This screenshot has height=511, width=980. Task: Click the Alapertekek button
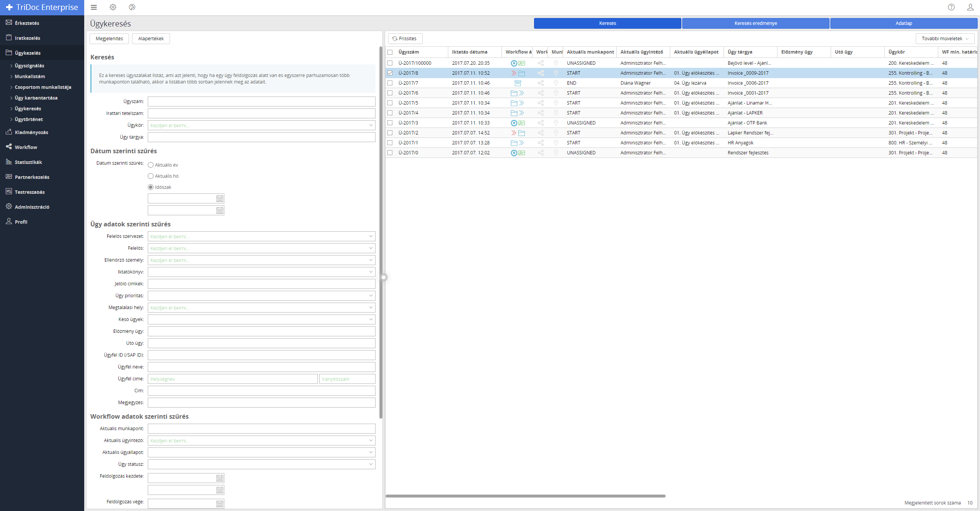tap(151, 39)
